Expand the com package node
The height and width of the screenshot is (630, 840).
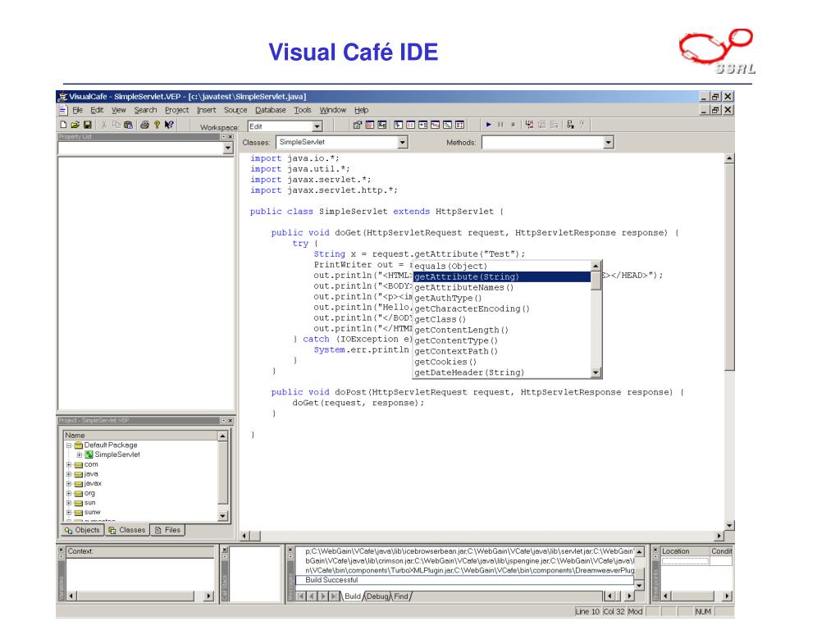click(69, 464)
